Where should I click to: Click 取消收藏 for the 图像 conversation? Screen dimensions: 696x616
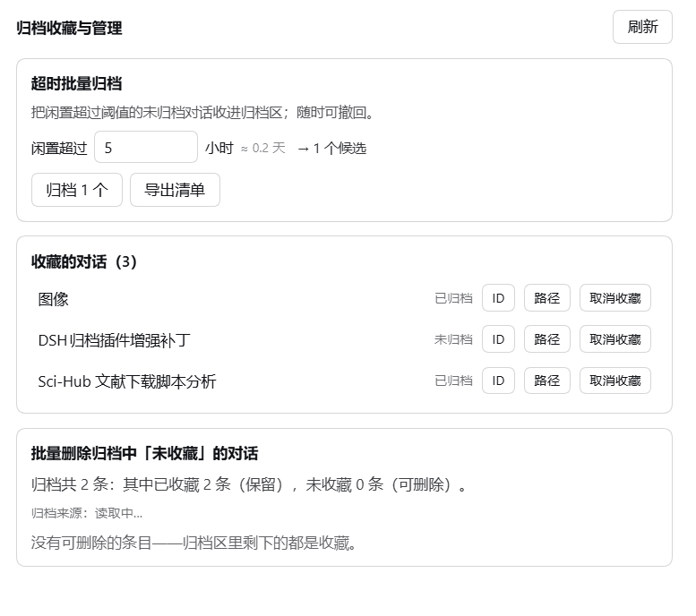pos(615,298)
